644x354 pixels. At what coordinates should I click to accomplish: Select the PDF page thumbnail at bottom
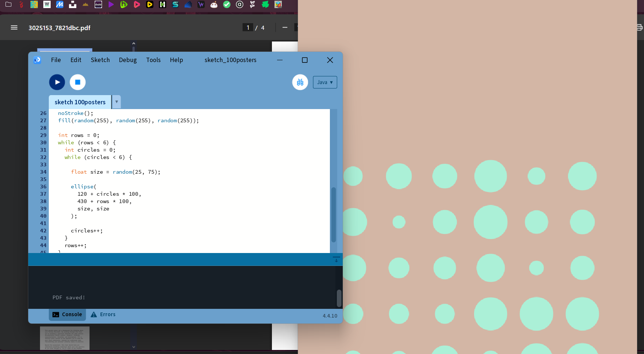click(65, 338)
